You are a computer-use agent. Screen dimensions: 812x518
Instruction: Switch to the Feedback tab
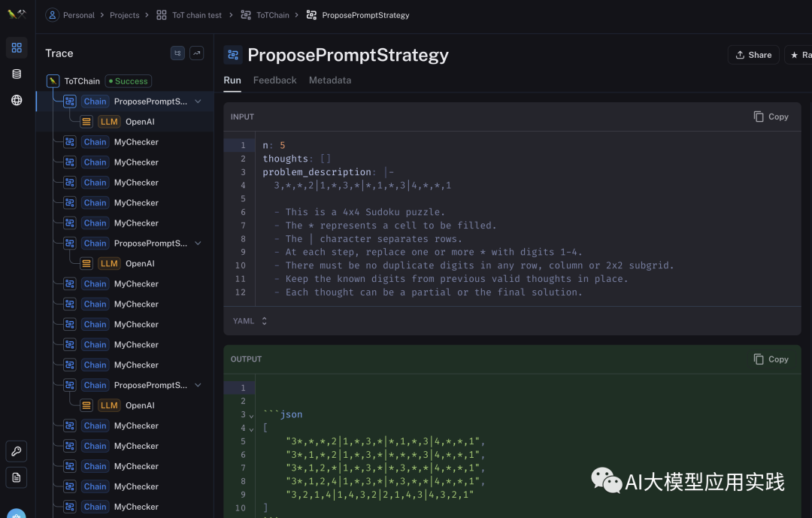[275, 80]
